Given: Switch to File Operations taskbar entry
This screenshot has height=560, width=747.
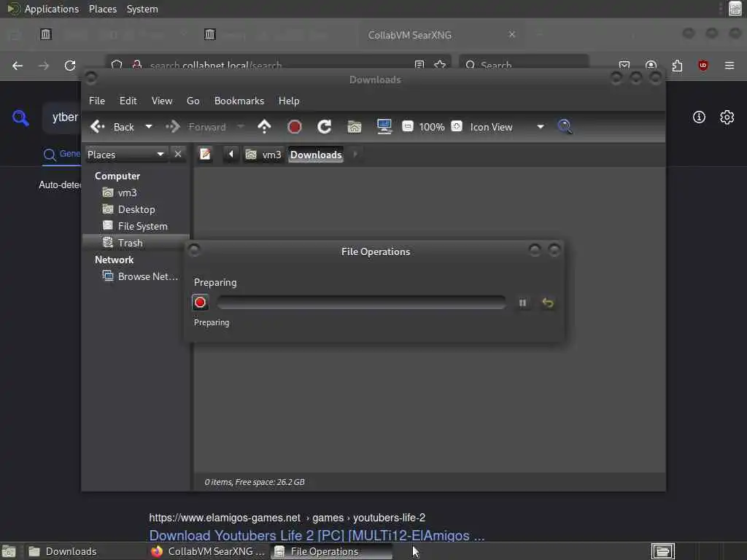Looking at the screenshot, I should point(331,551).
